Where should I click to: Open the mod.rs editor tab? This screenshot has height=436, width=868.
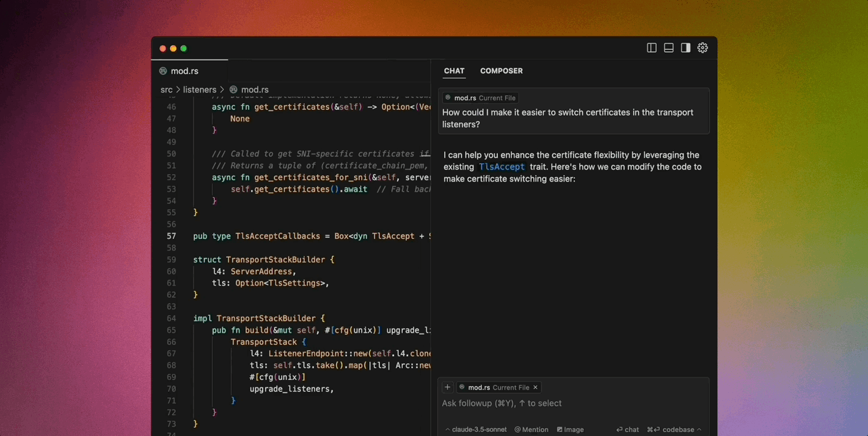(184, 71)
